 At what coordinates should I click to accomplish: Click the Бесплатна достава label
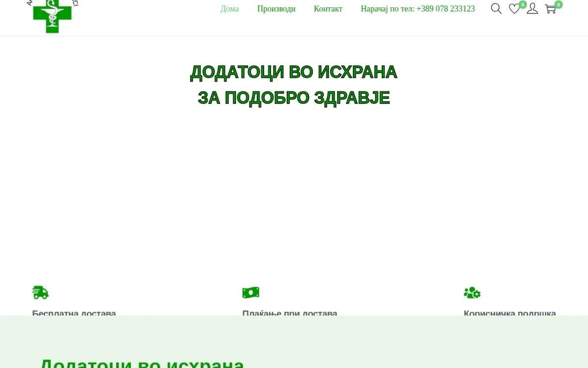74,313
